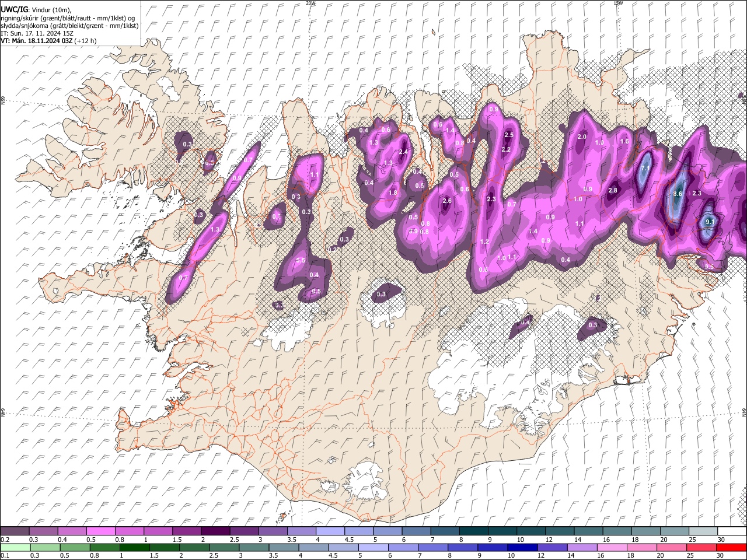Select the dark teal upper swatch between 8 and 9

pos(473,531)
